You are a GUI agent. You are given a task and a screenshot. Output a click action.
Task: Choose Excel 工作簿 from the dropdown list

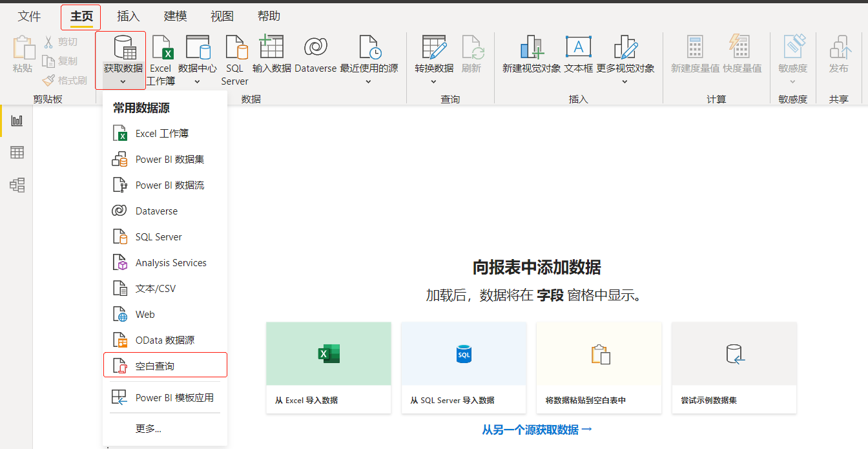165,134
